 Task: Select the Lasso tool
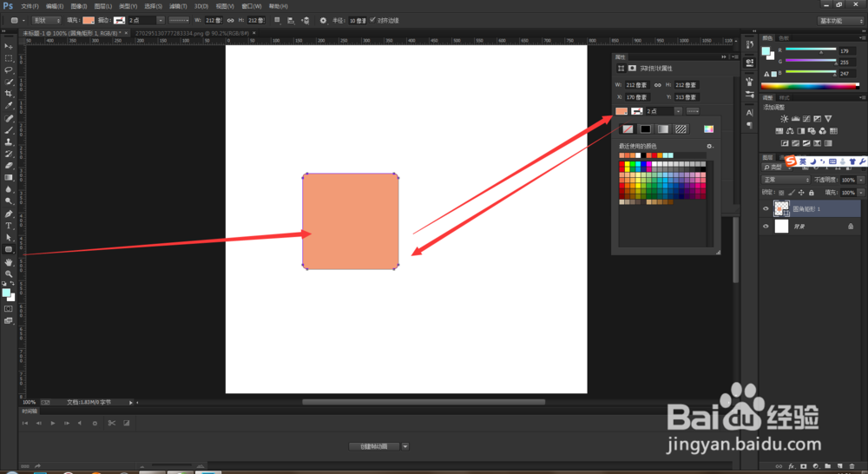click(9, 70)
